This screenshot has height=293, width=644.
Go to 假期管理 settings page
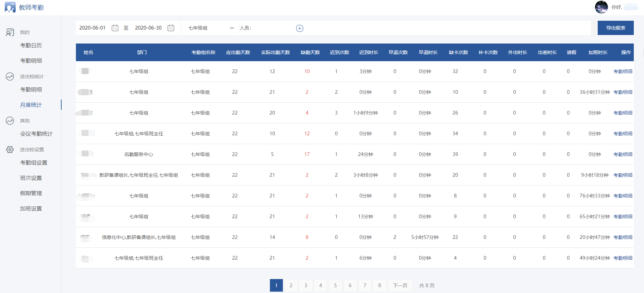[x=31, y=193]
